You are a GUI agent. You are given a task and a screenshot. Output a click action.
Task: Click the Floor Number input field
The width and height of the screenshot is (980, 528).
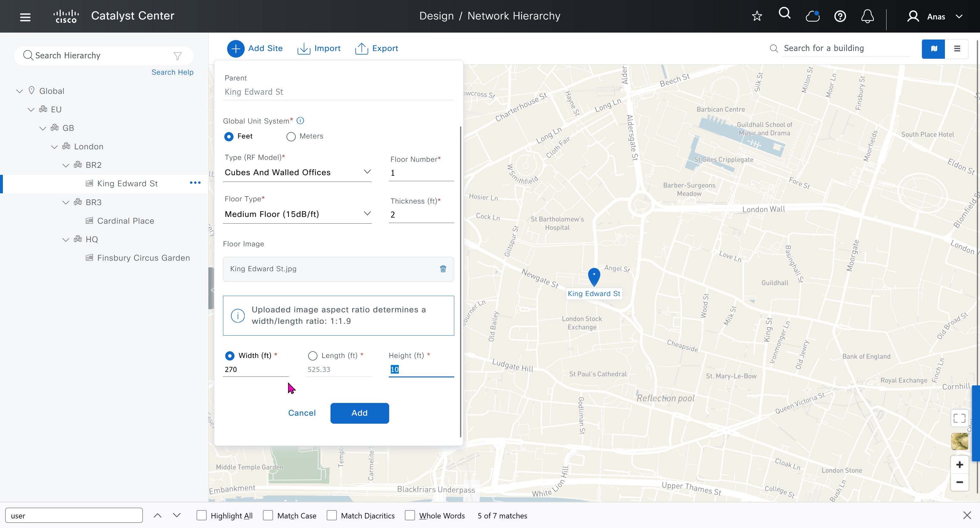coord(421,173)
